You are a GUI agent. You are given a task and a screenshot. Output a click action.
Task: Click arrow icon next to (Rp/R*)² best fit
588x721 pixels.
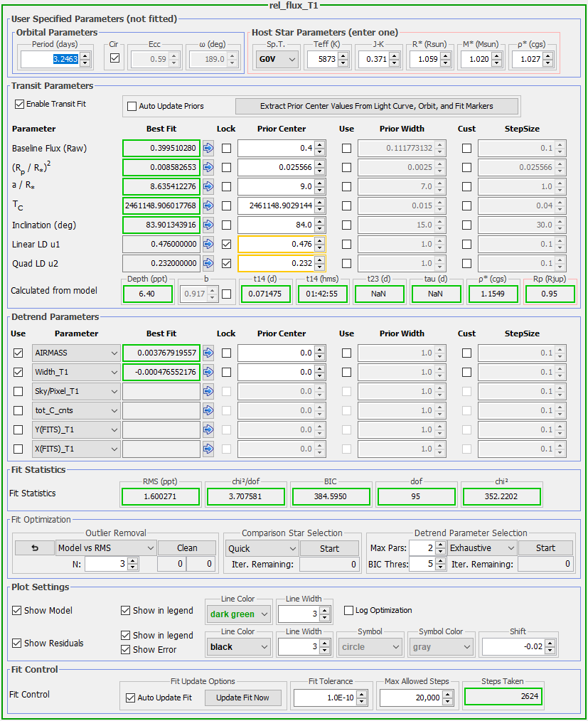pos(208,168)
